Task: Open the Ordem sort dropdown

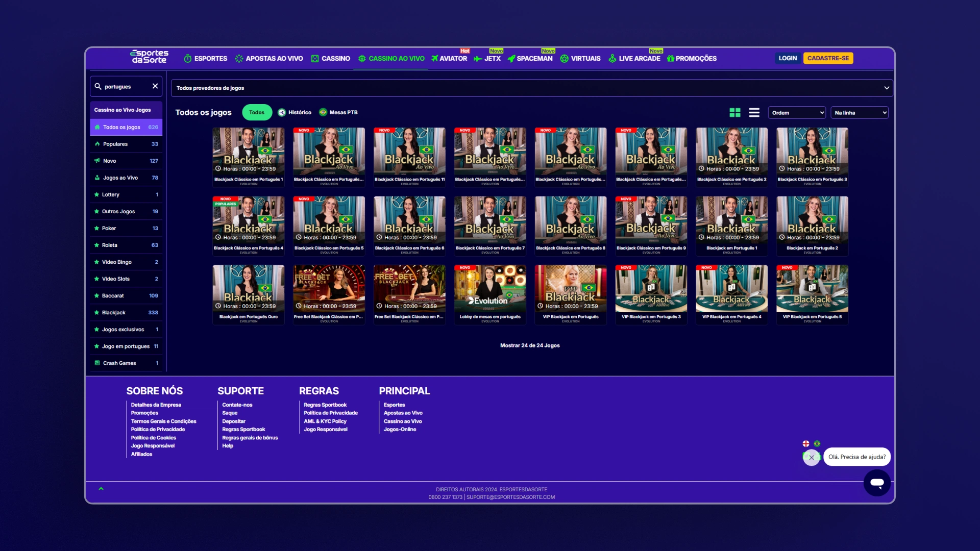Action: [797, 113]
